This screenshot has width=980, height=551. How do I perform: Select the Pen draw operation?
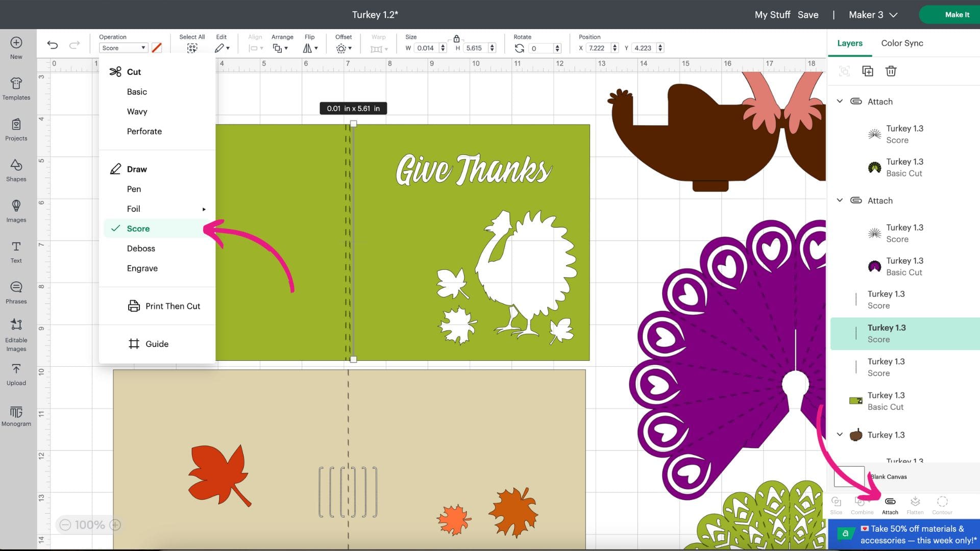134,189
